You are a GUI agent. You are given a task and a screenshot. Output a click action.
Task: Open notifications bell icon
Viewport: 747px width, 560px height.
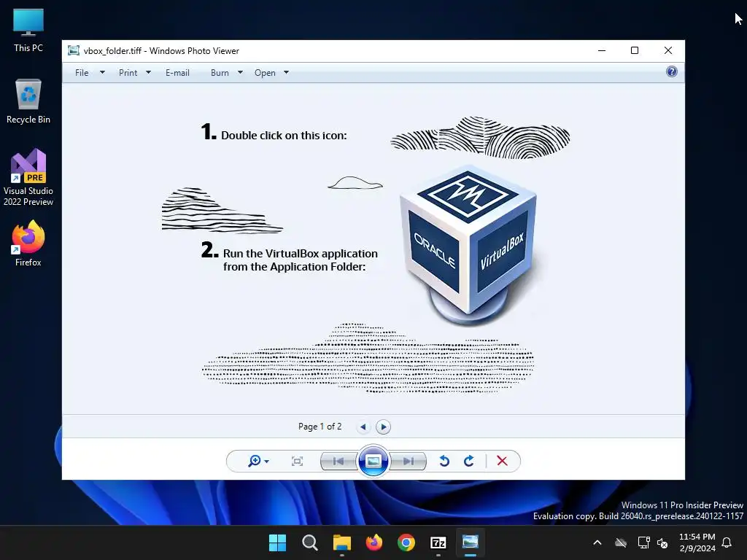727,542
